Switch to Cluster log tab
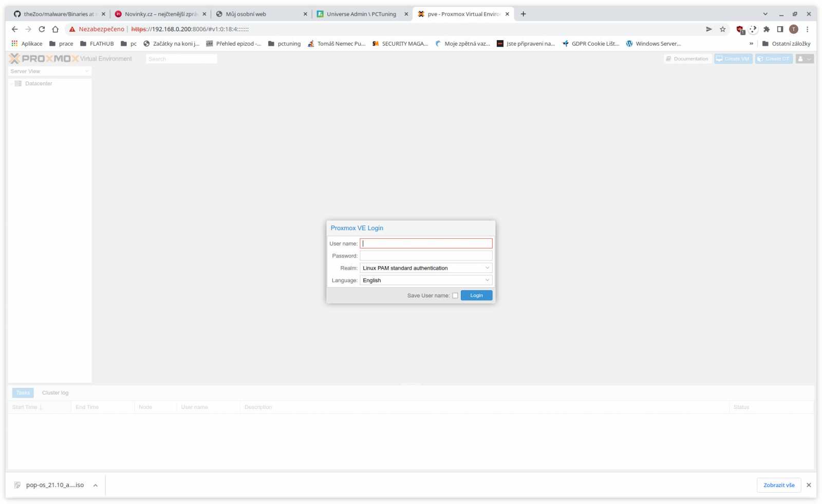Image resolution: width=822 pixels, height=504 pixels. [55, 393]
